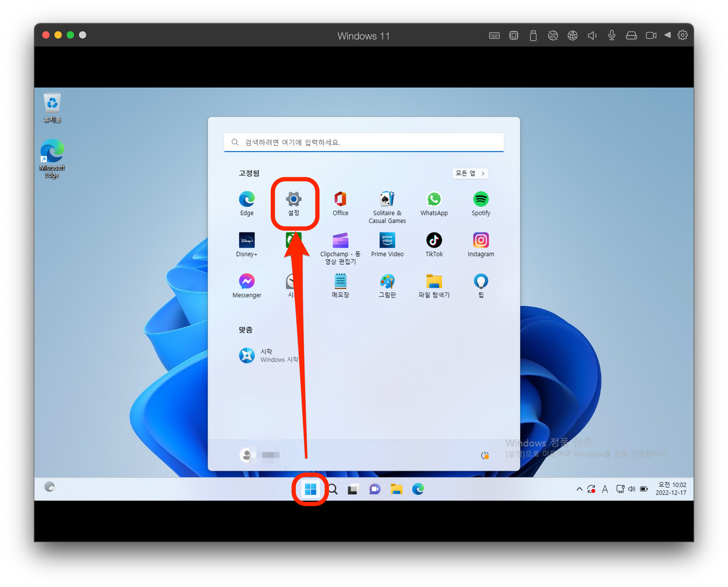Click the Windows Start taskbar button
The height and width of the screenshot is (587, 728).
tap(310, 489)
